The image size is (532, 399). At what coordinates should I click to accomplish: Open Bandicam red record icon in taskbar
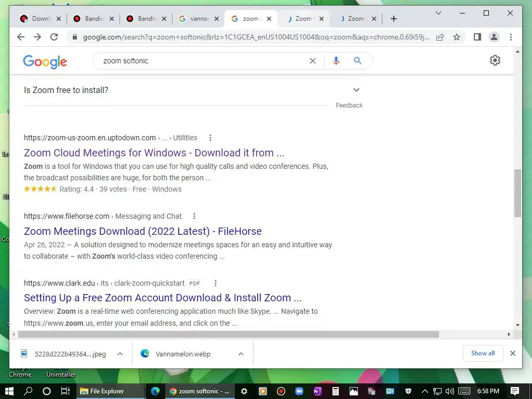click(281, 391)
